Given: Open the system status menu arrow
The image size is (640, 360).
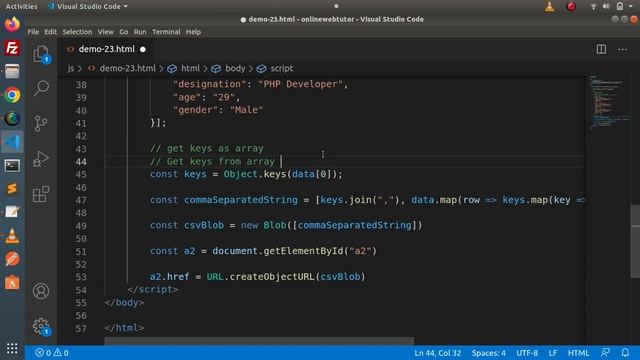Looking at the screenshot, I should point(631,6).
